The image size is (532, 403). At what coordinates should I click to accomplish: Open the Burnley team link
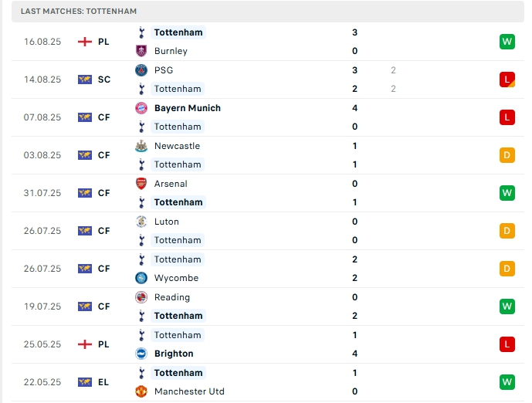[x=171, y=51]
